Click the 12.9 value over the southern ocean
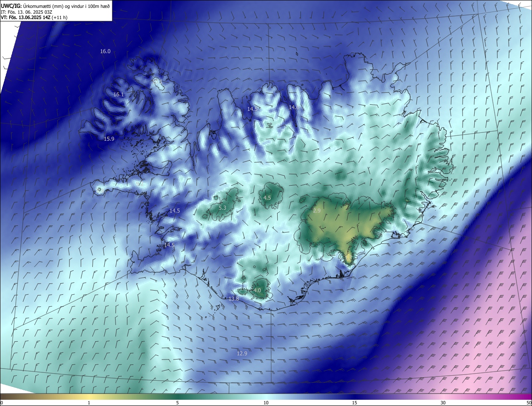This screenshot has height=406, width=532. click(x=242, y=353)
